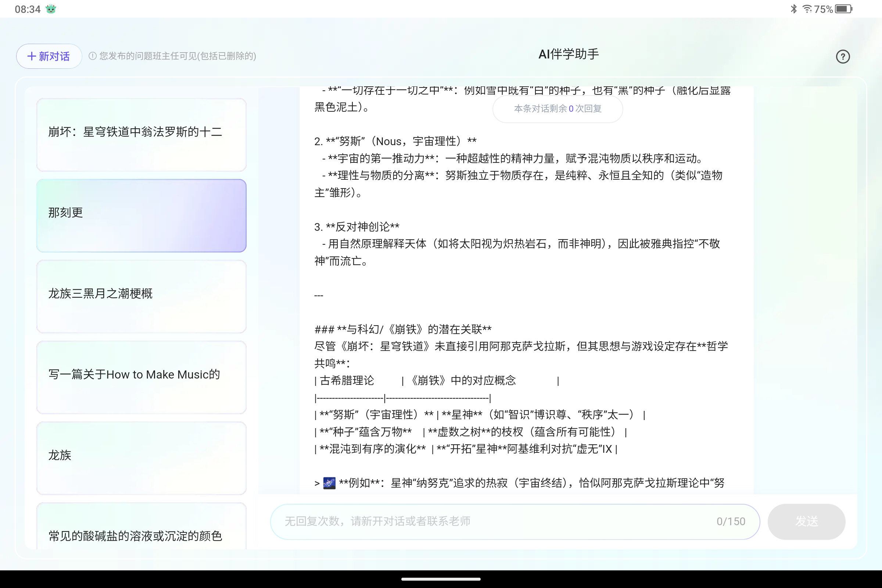Open conversation 崩坏：星穹铁道中翁法罗斯的十二
Screen dimensions: 882x588
(141, 135)
